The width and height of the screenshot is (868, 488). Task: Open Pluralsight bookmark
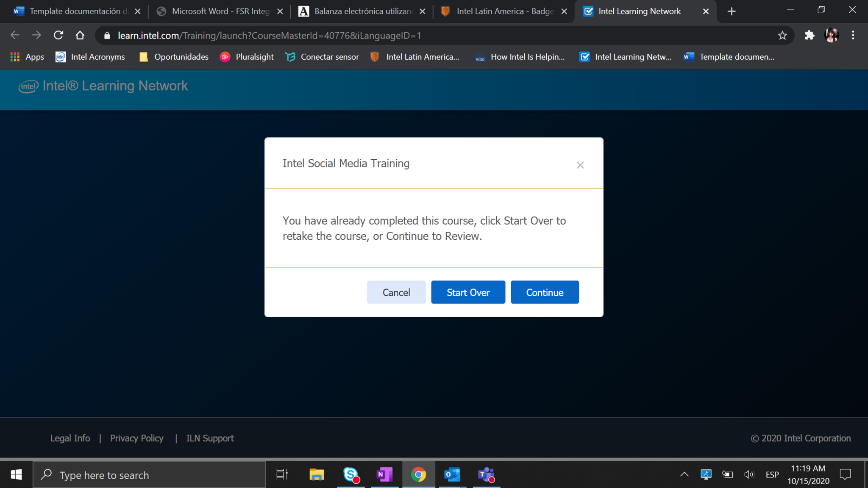247,57
